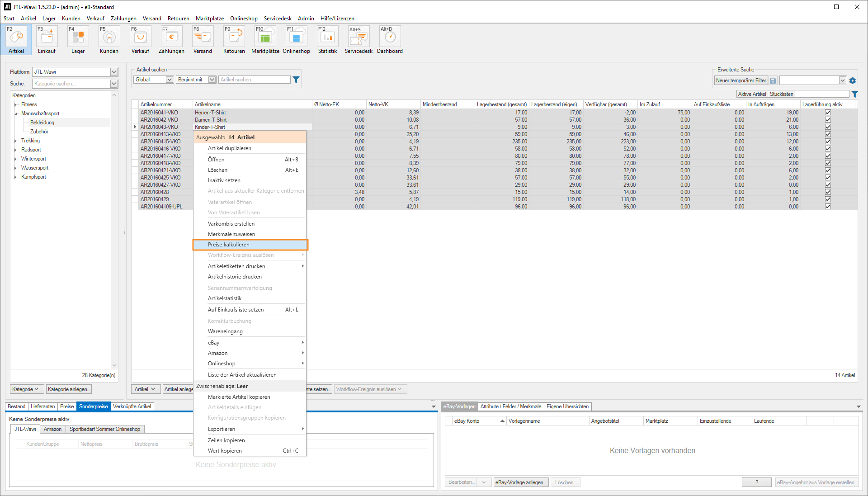This screenshot has width=868, height=496.
Task: Toggle Lagerführung aktiv for AR201604109-UPL
Action: pyautogui.click(x=828, y=207)
